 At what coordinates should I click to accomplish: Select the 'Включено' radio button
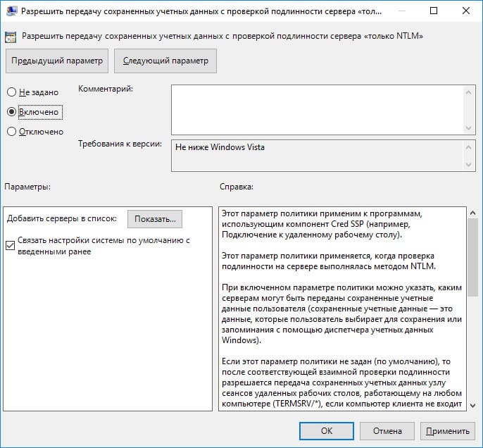(11, 111)
